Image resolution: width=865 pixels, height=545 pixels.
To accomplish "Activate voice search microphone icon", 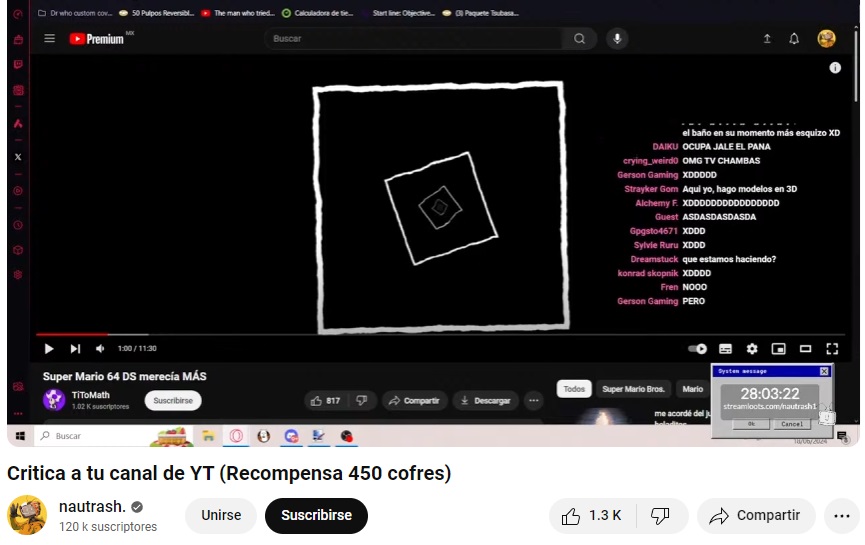I will point(617,39).
